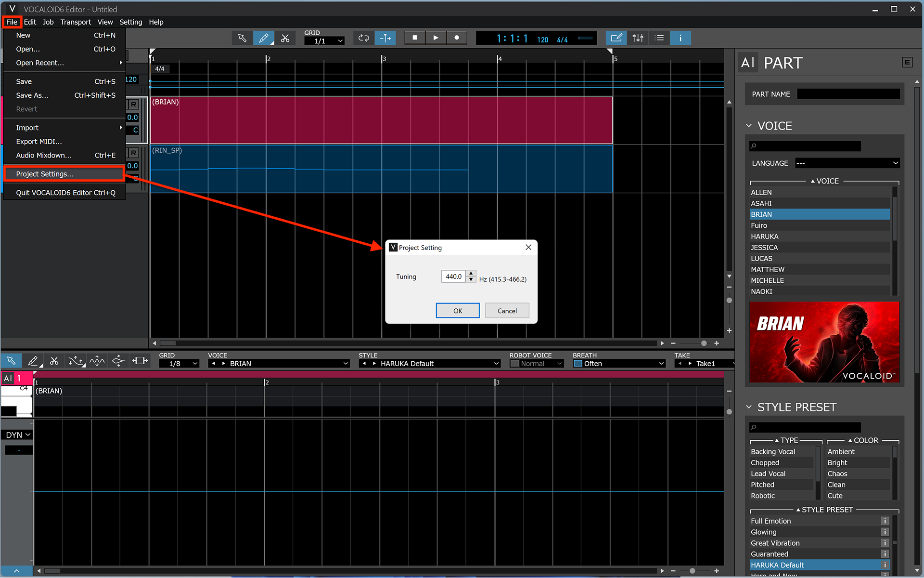Select the arrow selection tool in the lower toolbar
924x578 pixels.
coord(12,360)
